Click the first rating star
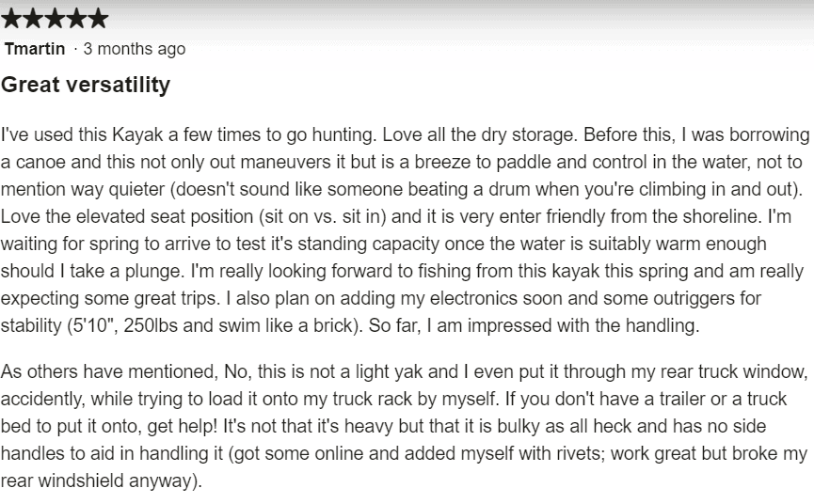 (x=11, y=19)
